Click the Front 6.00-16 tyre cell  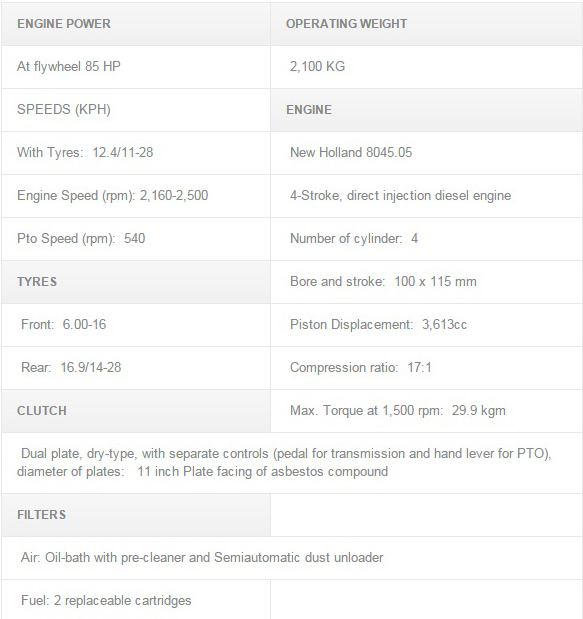[136, 325]
